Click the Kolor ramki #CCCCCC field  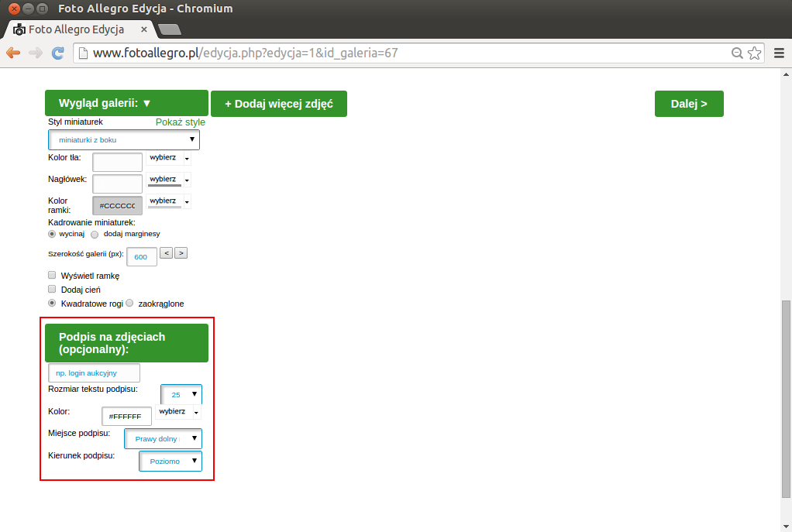(x=117, y=205)
